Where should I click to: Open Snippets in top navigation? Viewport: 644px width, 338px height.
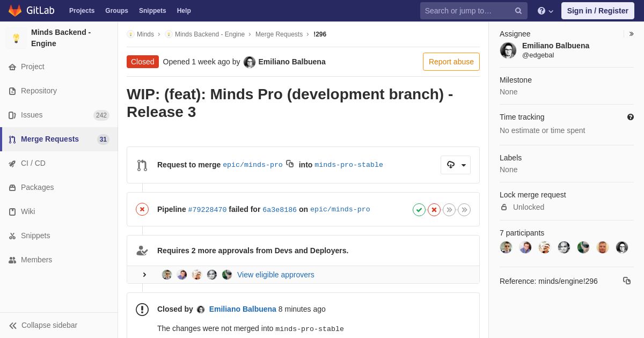click(152, 11)
